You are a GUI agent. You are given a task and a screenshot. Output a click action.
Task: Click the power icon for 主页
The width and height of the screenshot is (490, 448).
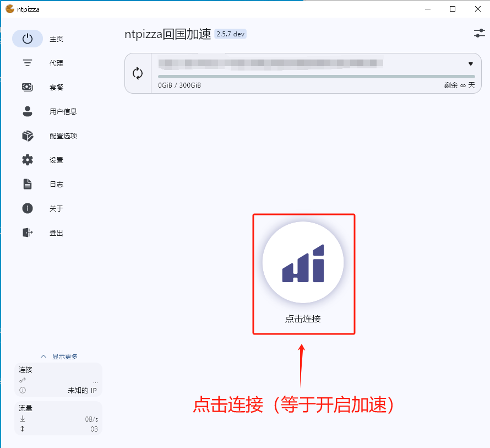tap(28, 39)
